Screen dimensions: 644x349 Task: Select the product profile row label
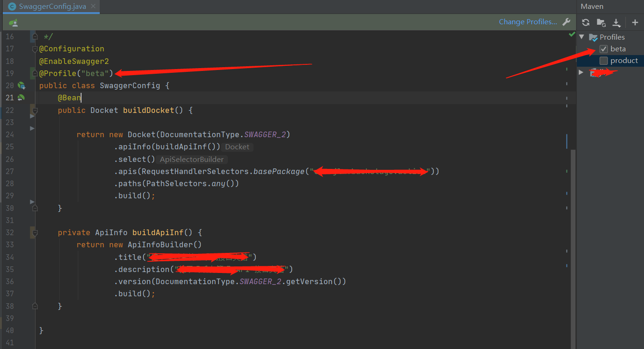point(624,61)
